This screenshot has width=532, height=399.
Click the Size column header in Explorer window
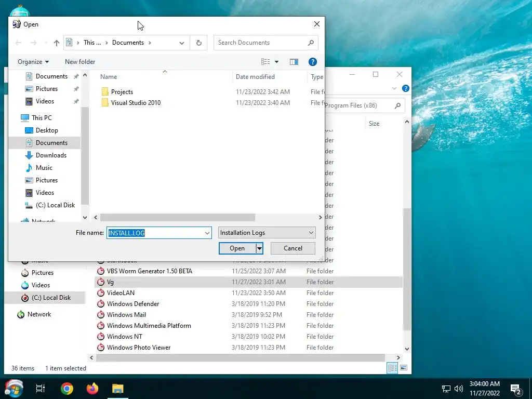coord(374,124)
